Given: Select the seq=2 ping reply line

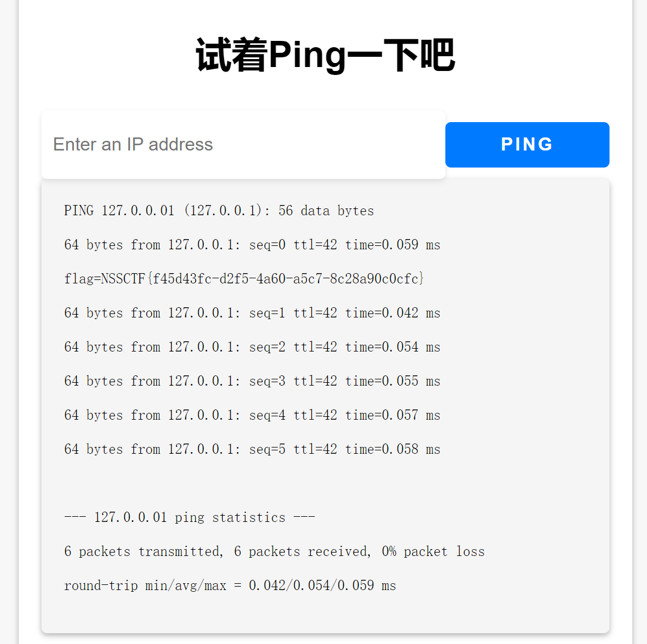Looking at the screenshot, I should (x=252, y=346).
